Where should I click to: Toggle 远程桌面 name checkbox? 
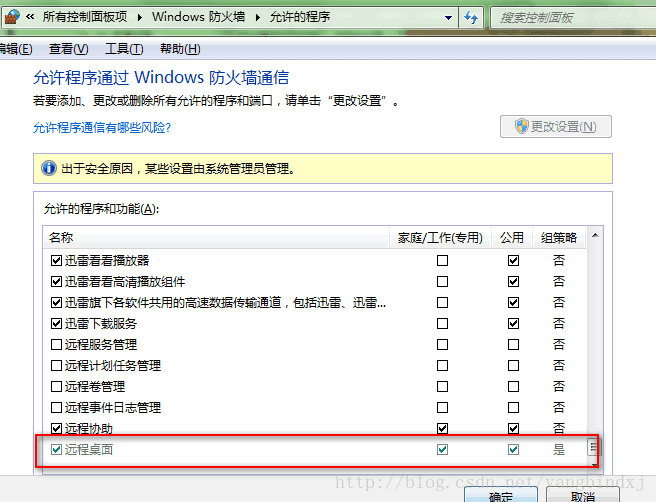pos(56,449)
